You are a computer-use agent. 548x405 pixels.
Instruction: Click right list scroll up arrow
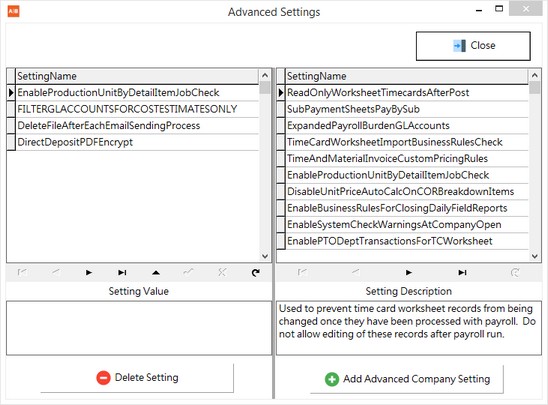coord(534,75)
